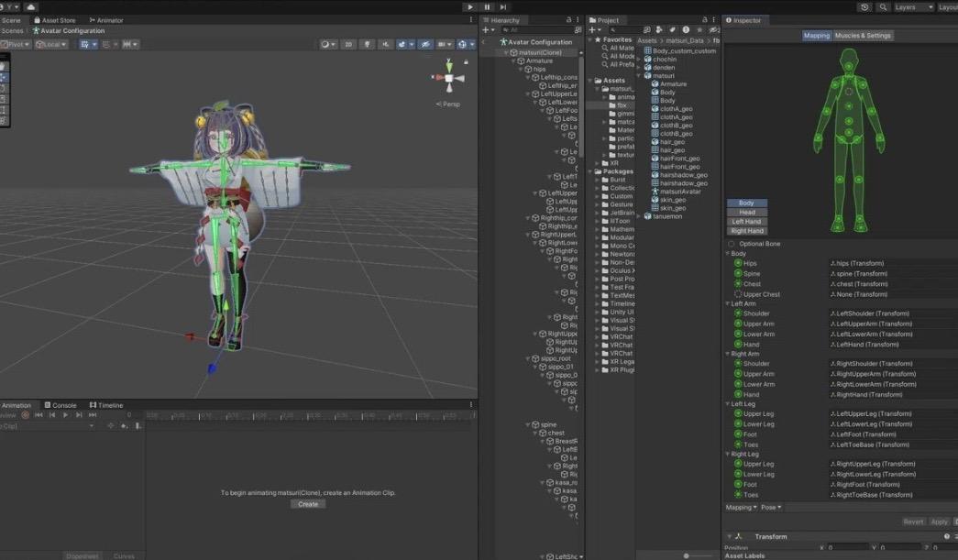Screen dimensions: 958x560
Task: Select the Head mapping view button
Action: click(746, 213)
